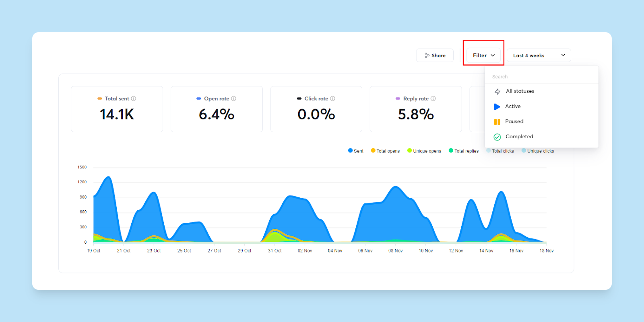Click the 14.1K total sent value
644x322 pixels.
[x=117, y=115]
